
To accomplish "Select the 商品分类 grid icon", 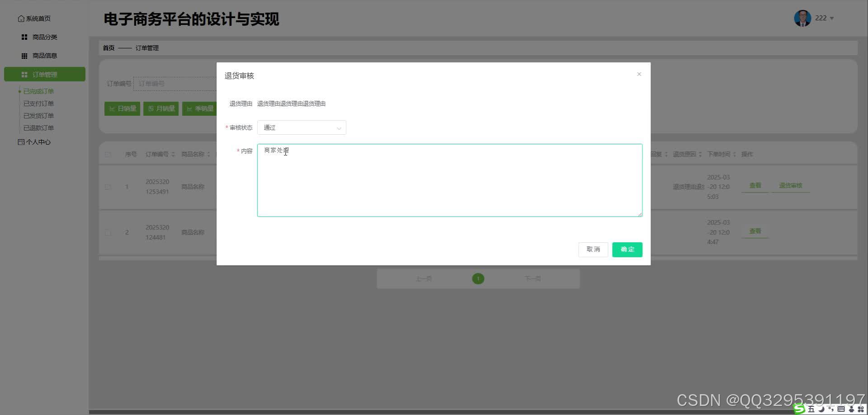I will 24,37.
